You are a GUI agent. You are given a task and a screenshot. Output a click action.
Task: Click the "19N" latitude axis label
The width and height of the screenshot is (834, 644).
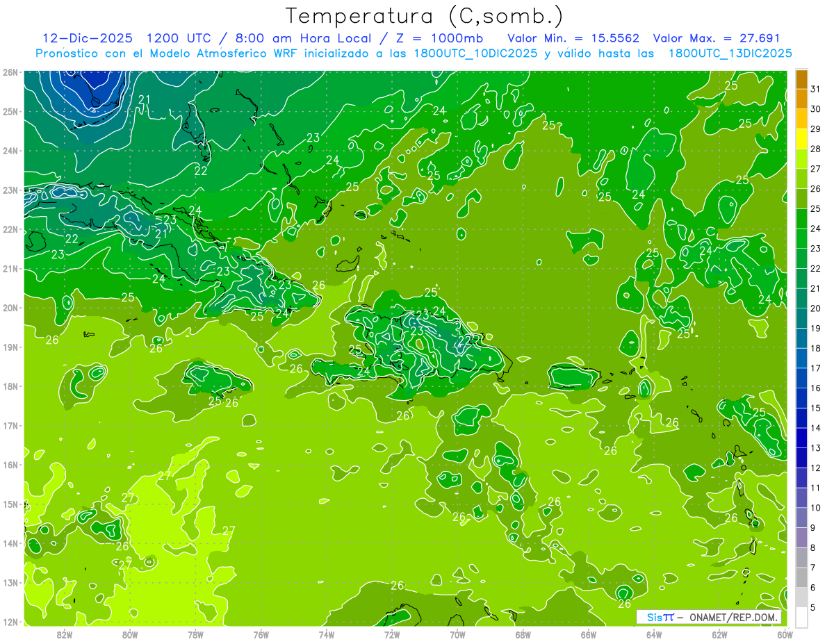click(x=10, y=347)
